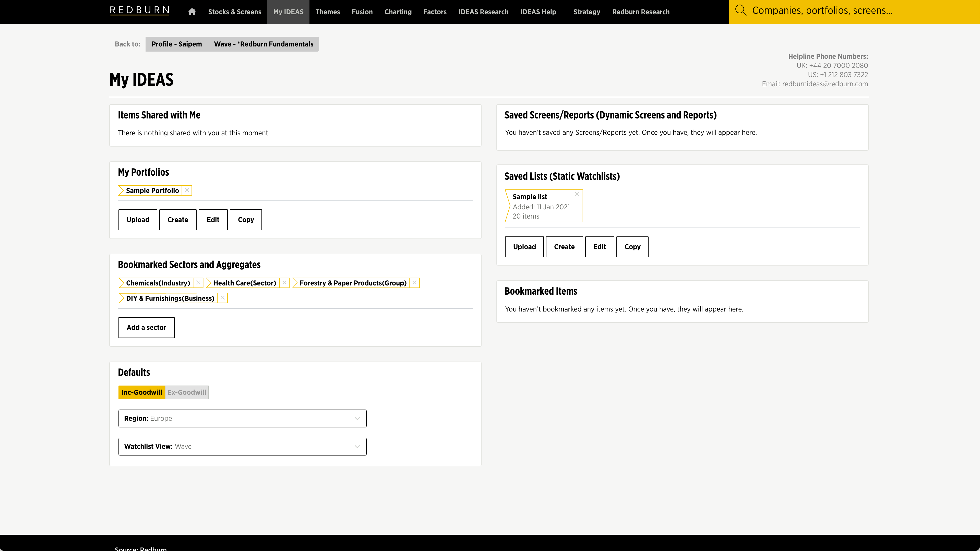Remove Chemicals(Industry) bookmark with X
Screen dimensions: 980x551
coord(198,283)
